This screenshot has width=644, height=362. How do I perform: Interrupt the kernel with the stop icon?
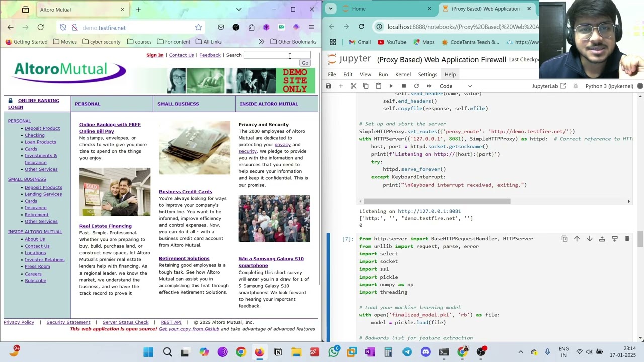pos(404,86)
